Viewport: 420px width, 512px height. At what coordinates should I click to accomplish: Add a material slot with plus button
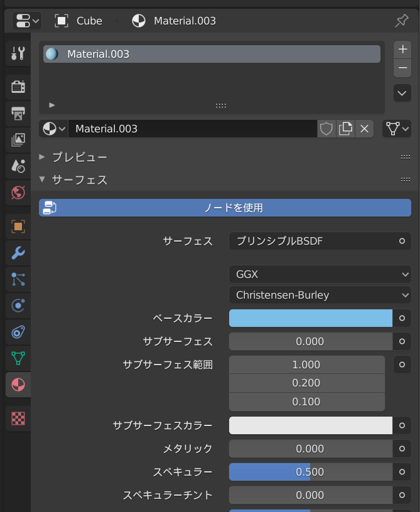pos(402,49)
